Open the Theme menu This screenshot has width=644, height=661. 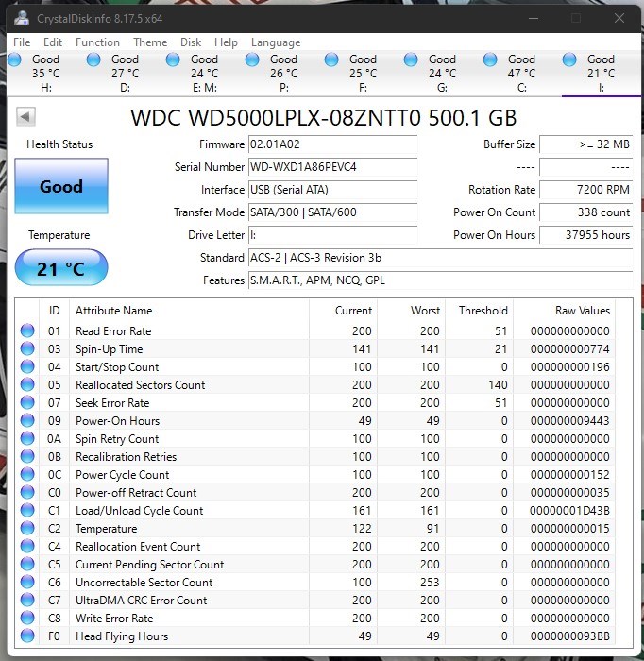coord(150,42)
